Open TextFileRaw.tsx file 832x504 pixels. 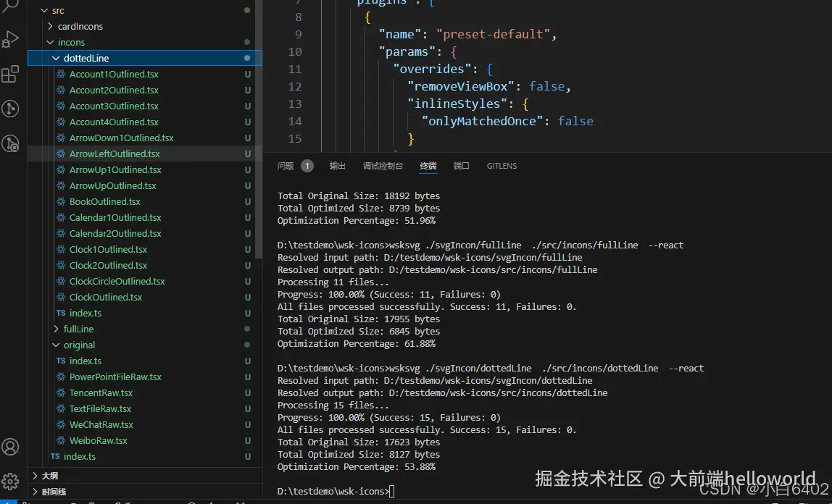(x=100, y=408)
